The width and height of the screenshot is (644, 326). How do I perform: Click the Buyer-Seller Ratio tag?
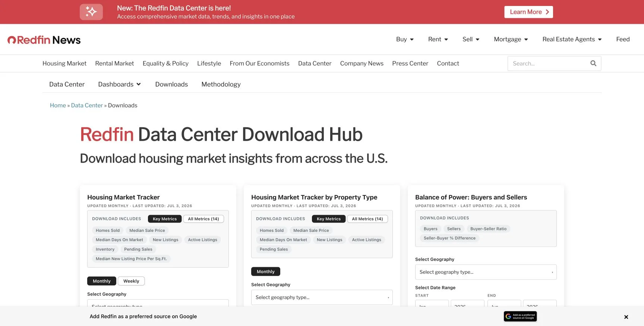click(489, 229)
